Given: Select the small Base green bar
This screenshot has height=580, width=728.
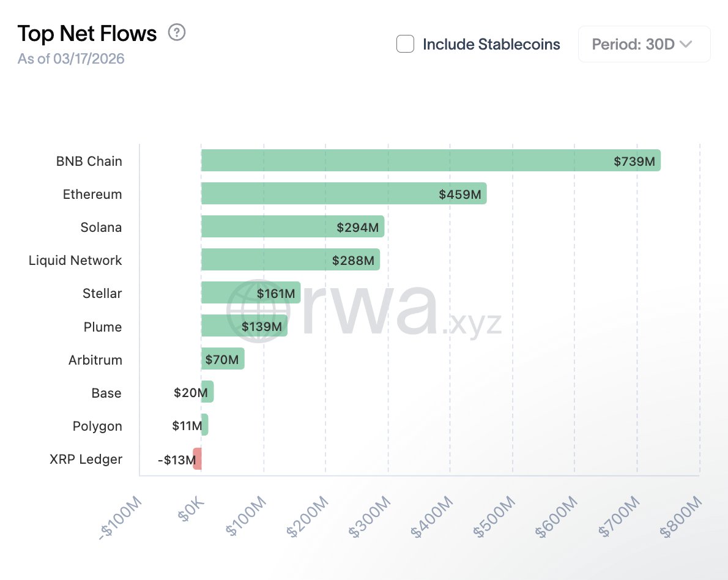Looking at the screenshot, I should tap(207, 392).
